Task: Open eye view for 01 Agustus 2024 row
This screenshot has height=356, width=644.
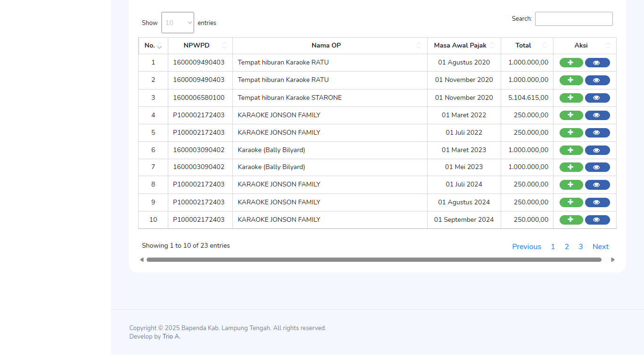Action: click(597, 202)
